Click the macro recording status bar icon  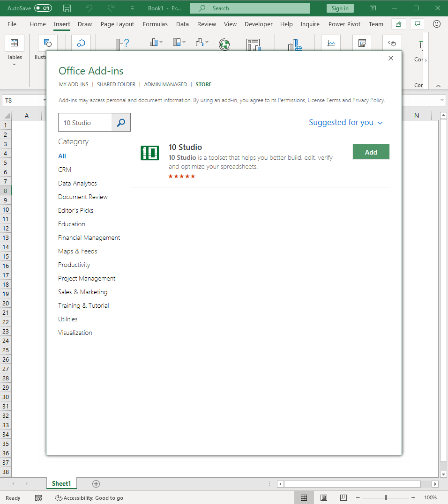click(38, 498)
